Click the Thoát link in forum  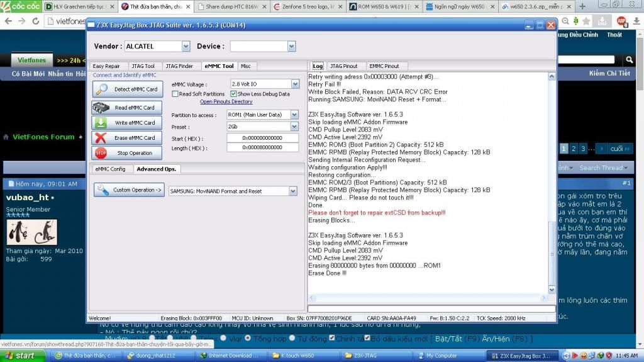(614, 35)
